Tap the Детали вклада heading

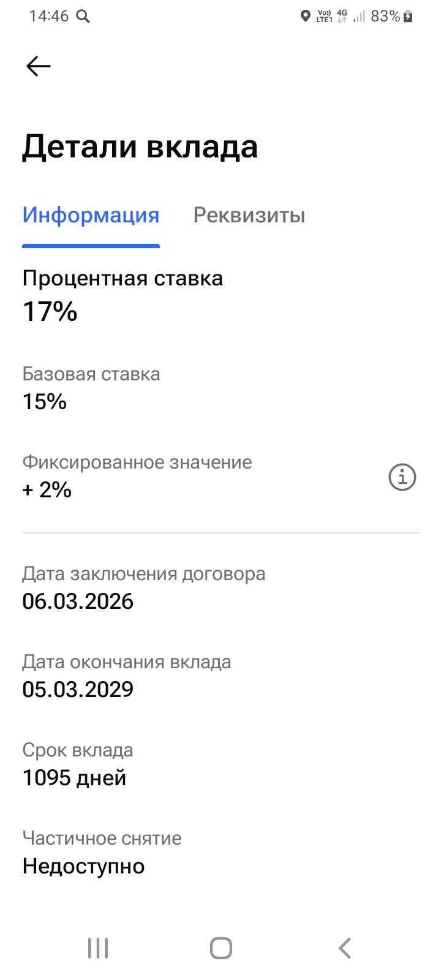(x=140, y=147)
